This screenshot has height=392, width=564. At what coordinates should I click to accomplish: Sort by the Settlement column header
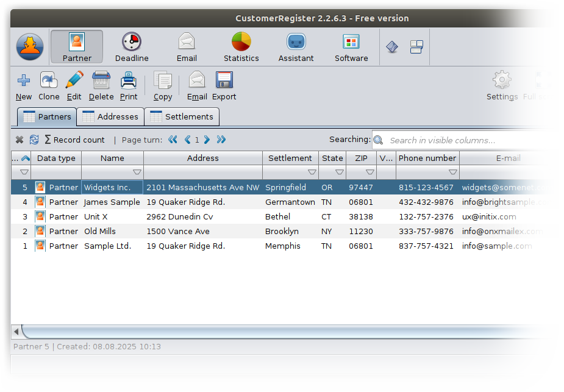[x=290, y=159]
